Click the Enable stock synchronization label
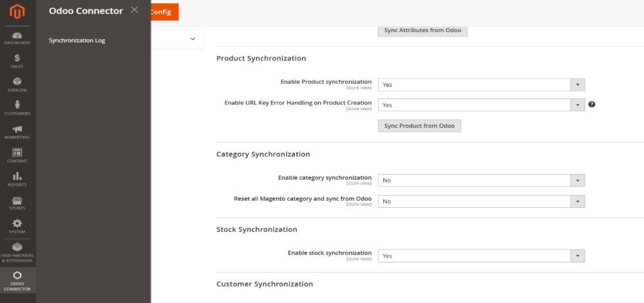 [330, 253]
